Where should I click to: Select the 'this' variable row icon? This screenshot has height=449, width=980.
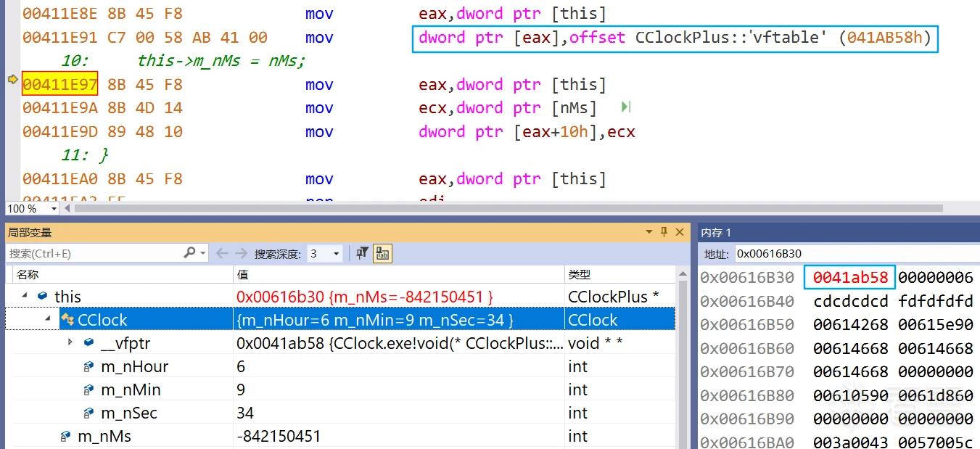43,296
